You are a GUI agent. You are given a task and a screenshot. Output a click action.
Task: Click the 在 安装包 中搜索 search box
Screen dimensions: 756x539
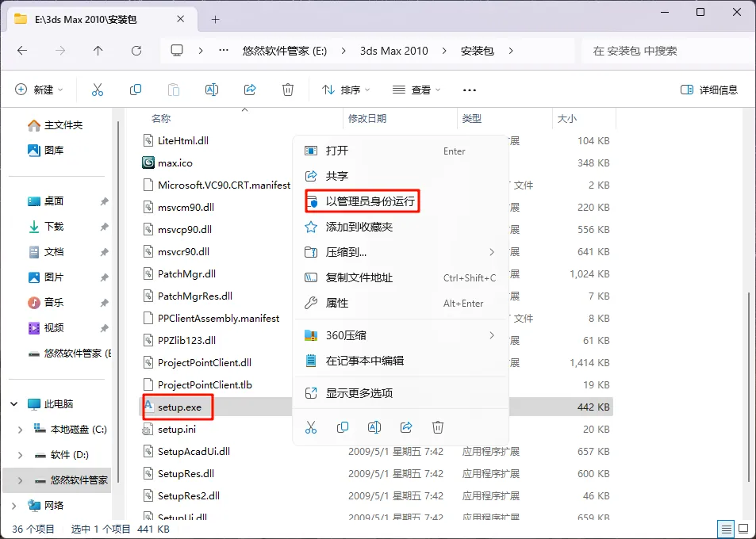pyautogui.click(x=667, y=51)
